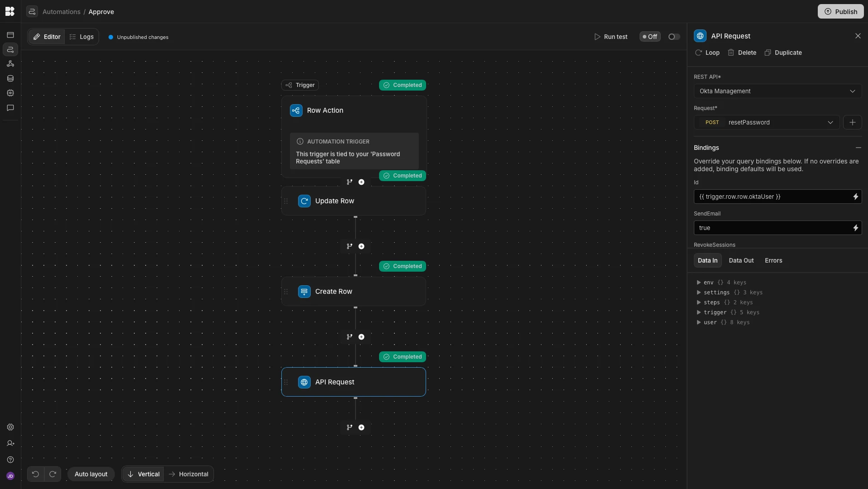
Task: Go to Automations breadcrumb
Action: pos(62,12)
